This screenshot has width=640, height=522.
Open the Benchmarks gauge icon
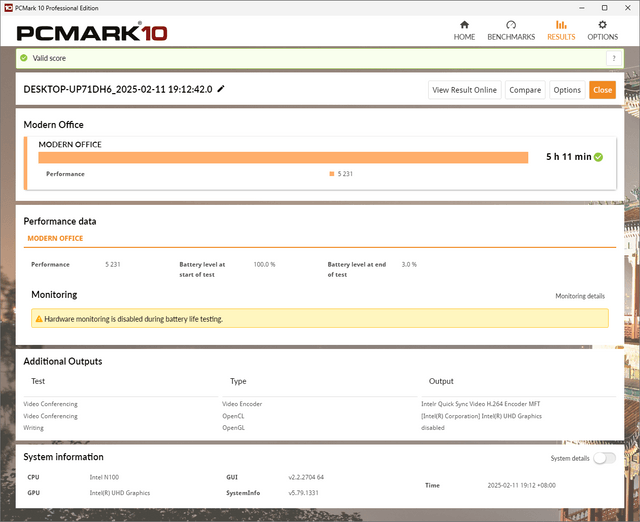(511, 25)
